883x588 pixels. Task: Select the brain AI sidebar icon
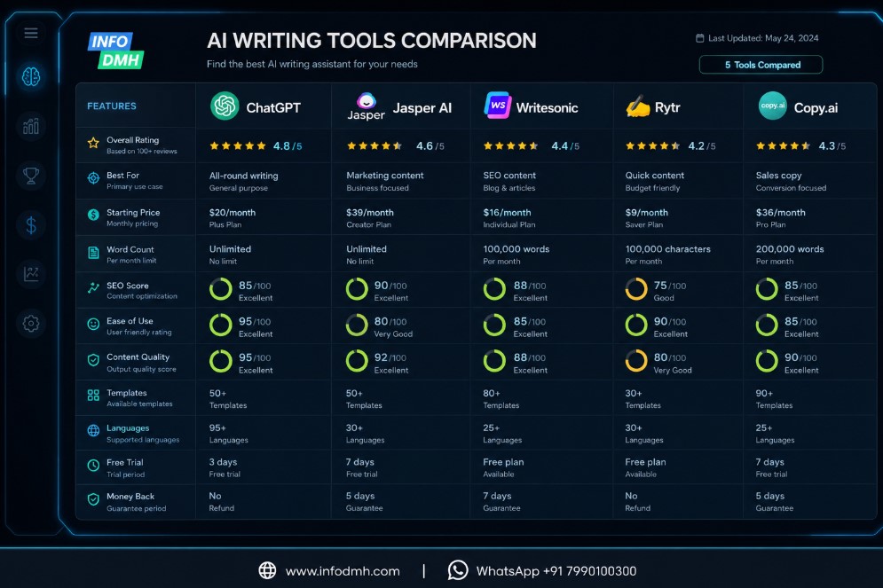coord(31,76)
